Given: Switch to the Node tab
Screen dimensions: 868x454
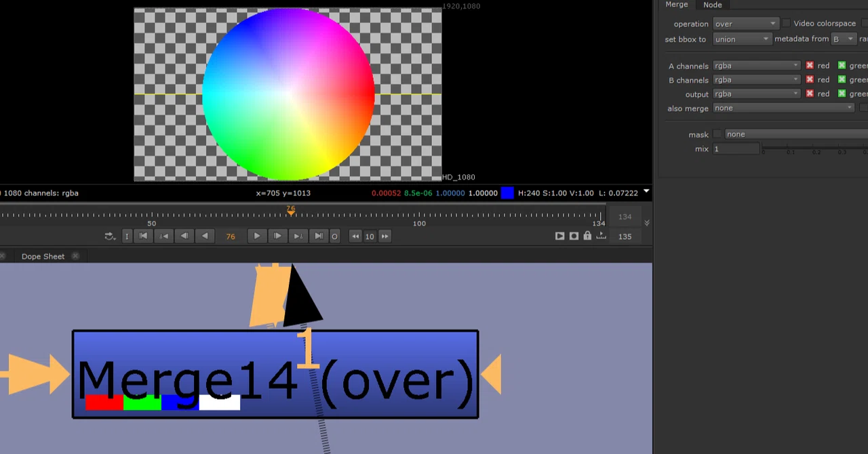Looking at the screenshot, I should tap(712, 5).
